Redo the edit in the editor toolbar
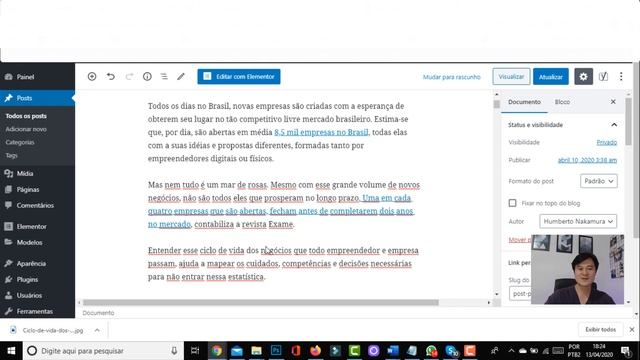Image resolution: width=640 pixels, height=360 pixels. 129,76
